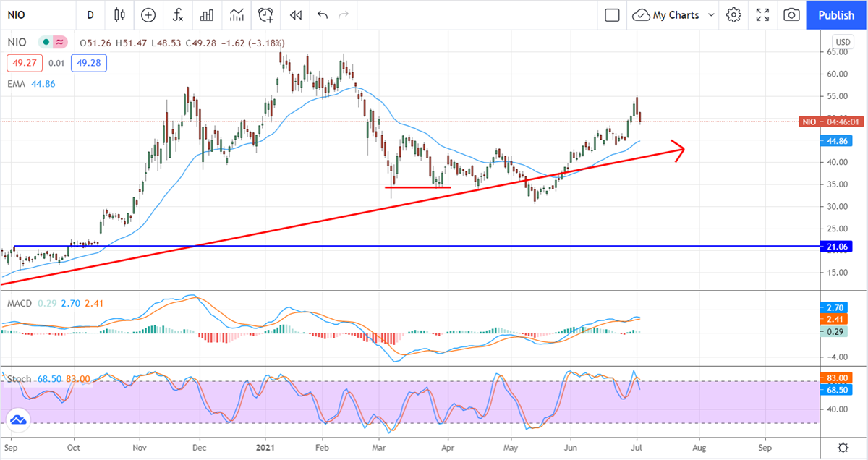The image size is (868, 460).
Task: Open the fx indicators menu
Action: [177, 14]
